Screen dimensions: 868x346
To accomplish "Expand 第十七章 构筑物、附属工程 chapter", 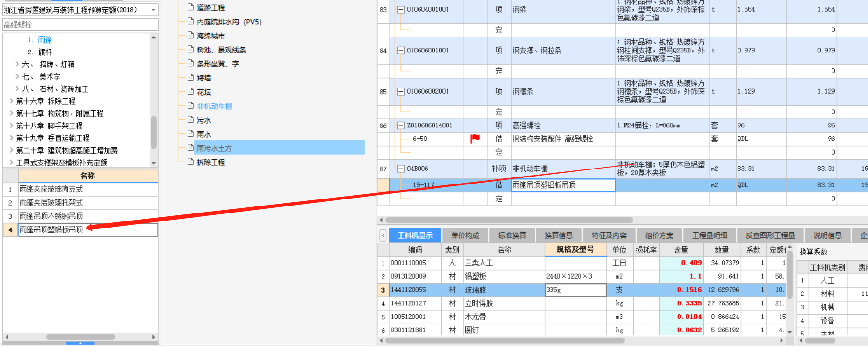I will point(11,113).
